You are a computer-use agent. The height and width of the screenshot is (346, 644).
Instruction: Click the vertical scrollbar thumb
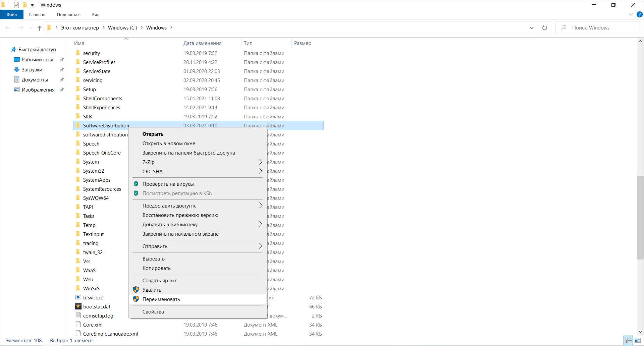point(640,217)
